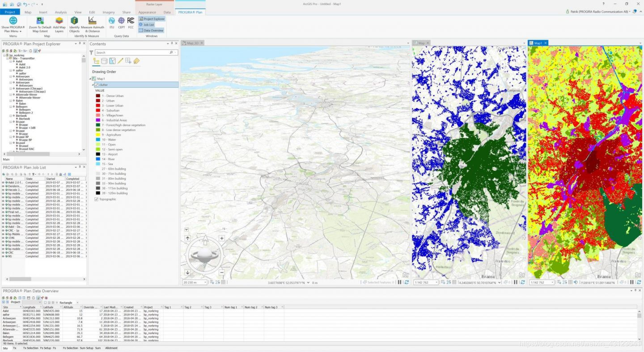Click the 6 - Industrial Areas purple swatch

98,120
